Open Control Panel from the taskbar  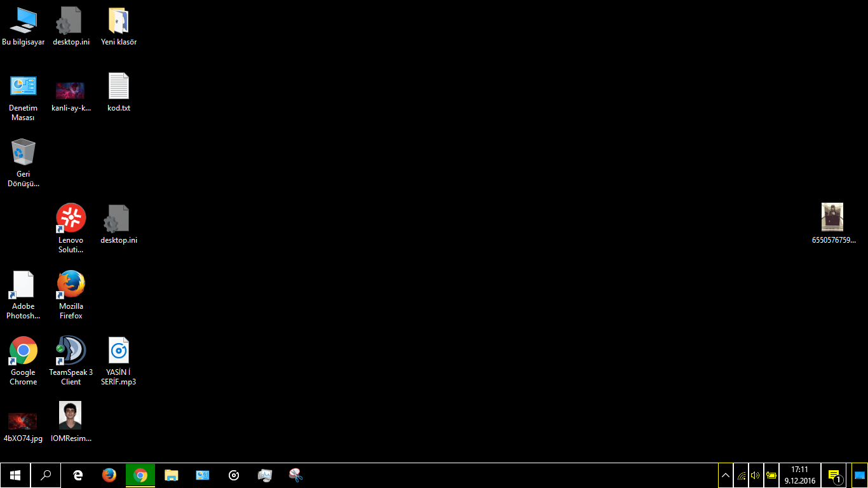(x=203, y=475)
